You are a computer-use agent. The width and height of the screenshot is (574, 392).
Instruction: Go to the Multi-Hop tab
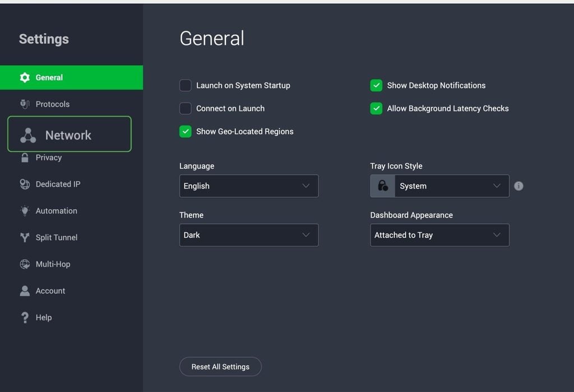(71, 264)
